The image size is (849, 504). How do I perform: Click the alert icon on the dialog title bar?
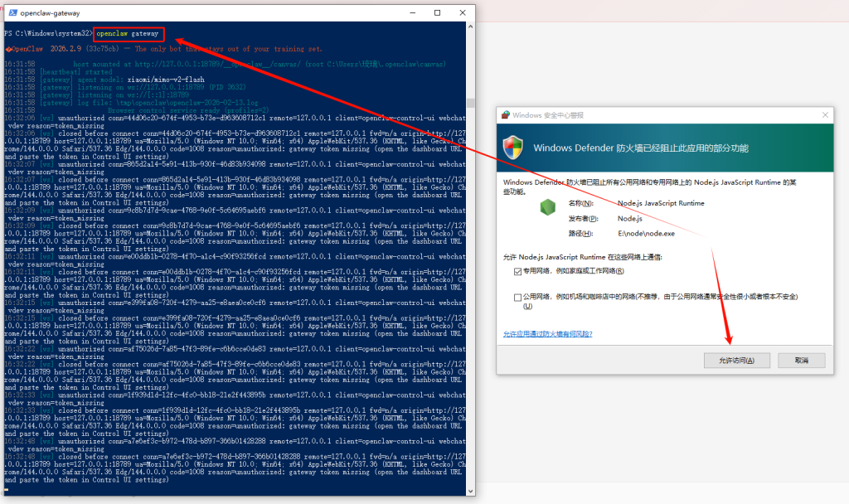point(505,114)
